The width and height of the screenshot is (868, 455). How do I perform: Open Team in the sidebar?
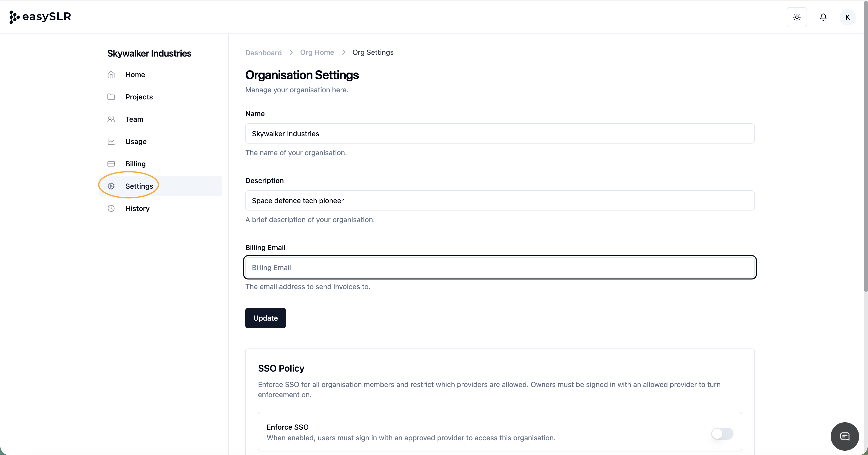134,119
